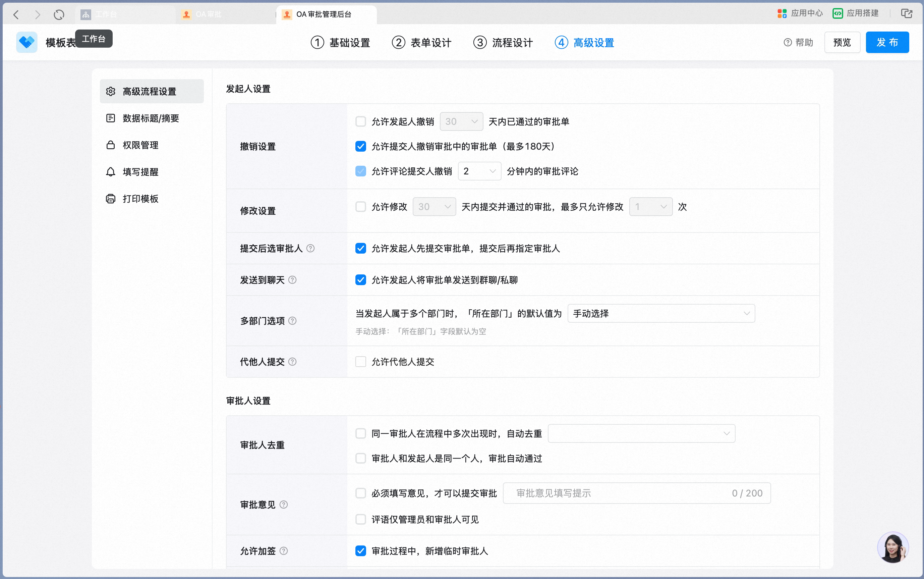Reload page with the refresh icon
The image size is (924, 579).
click(x=59, y=14)
